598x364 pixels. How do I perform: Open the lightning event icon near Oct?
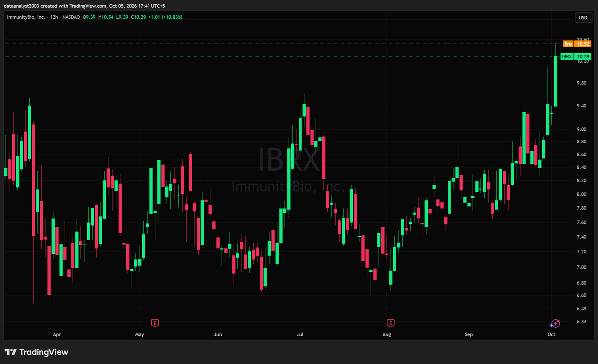pyautogui.click(x=554, y=323)
